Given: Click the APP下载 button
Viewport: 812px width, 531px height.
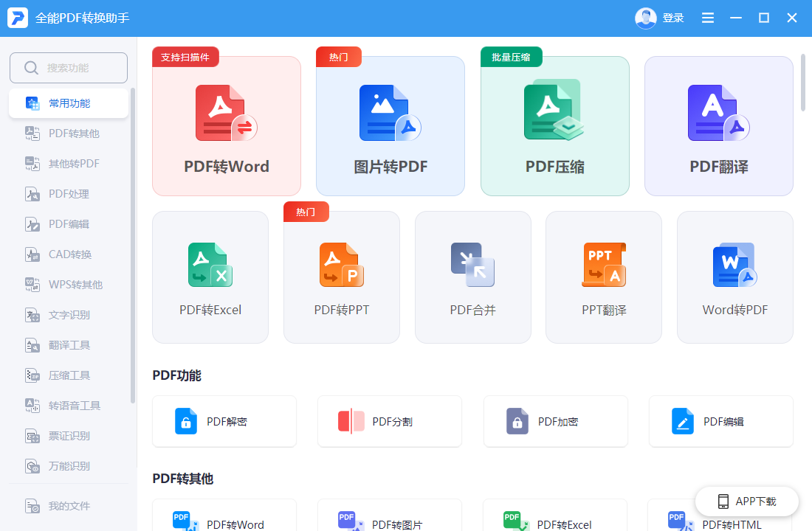Looking at the screenshot, I should [747, 502].
